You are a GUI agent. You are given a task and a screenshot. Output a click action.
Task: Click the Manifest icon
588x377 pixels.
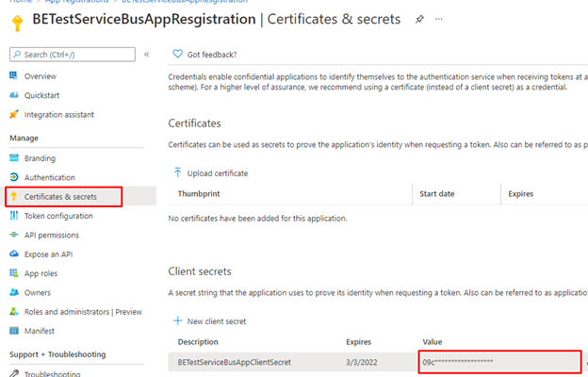tap(14, 331)
